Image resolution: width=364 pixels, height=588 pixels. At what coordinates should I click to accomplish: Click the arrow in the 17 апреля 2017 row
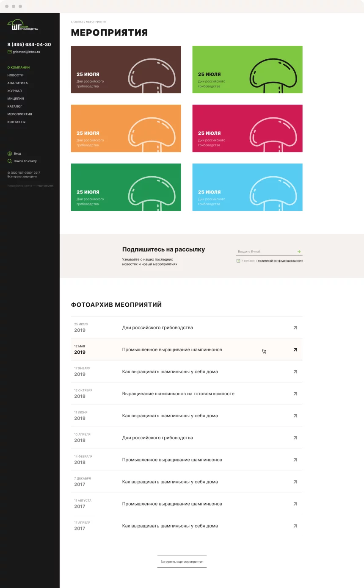tap(295, 526)
